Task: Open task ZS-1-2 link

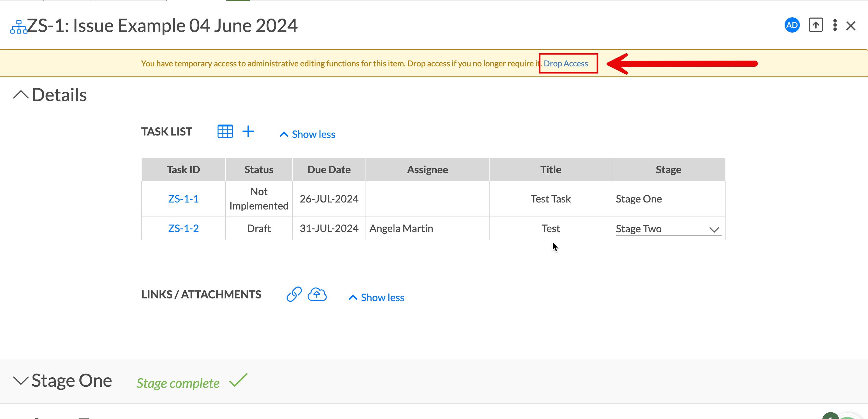Action: 183,229
